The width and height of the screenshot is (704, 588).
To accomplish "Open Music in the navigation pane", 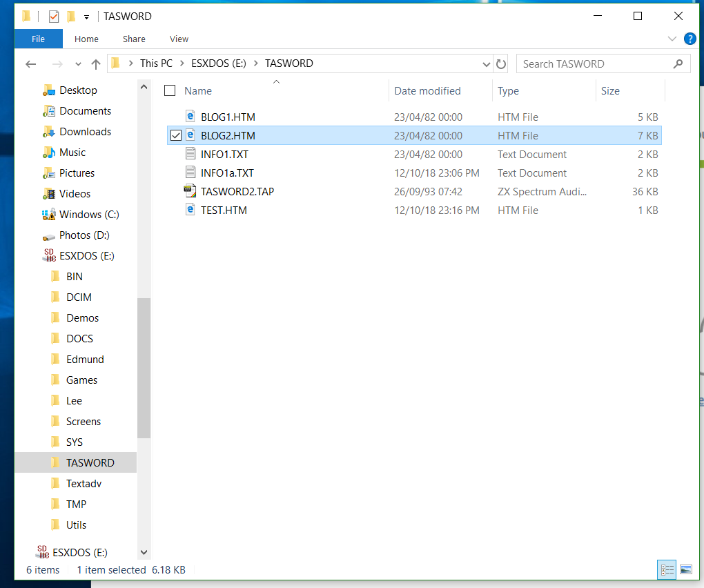I will coord(72,152).
